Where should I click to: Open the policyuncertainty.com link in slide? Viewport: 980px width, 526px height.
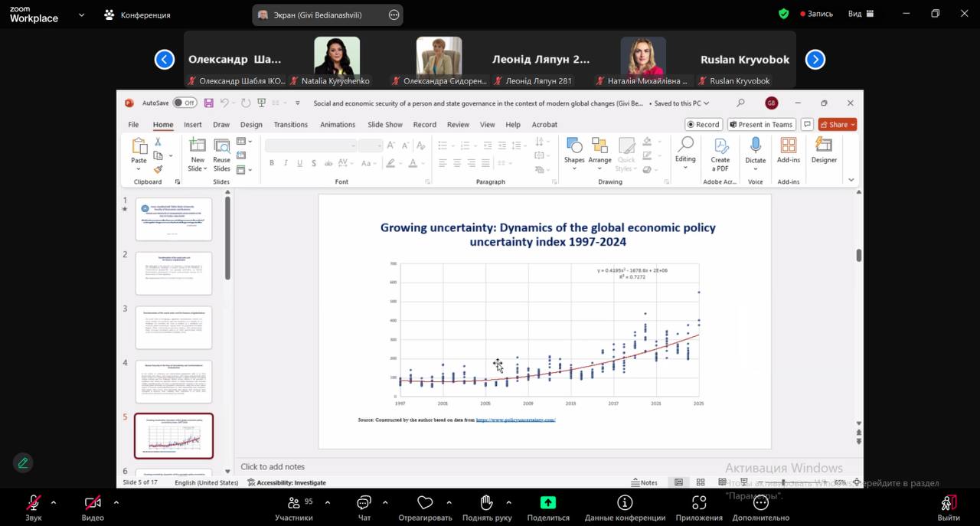pos(515,420)
